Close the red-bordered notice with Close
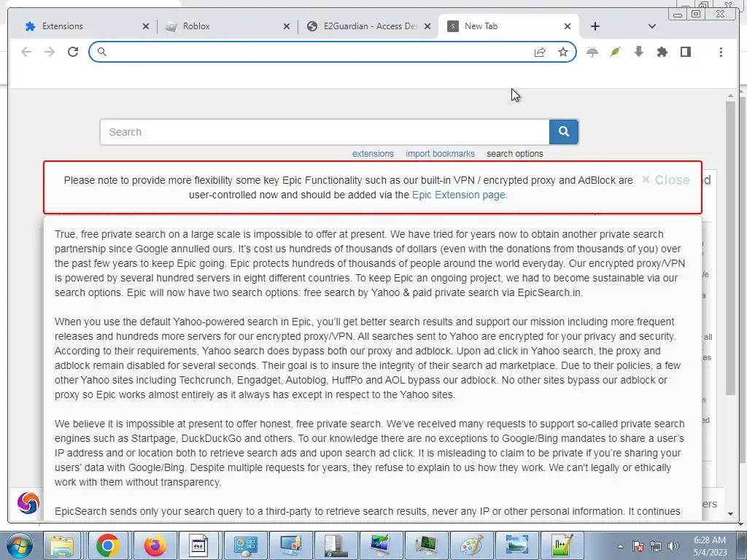The height and width of the screenshot is (560, 747). point(666,180)
